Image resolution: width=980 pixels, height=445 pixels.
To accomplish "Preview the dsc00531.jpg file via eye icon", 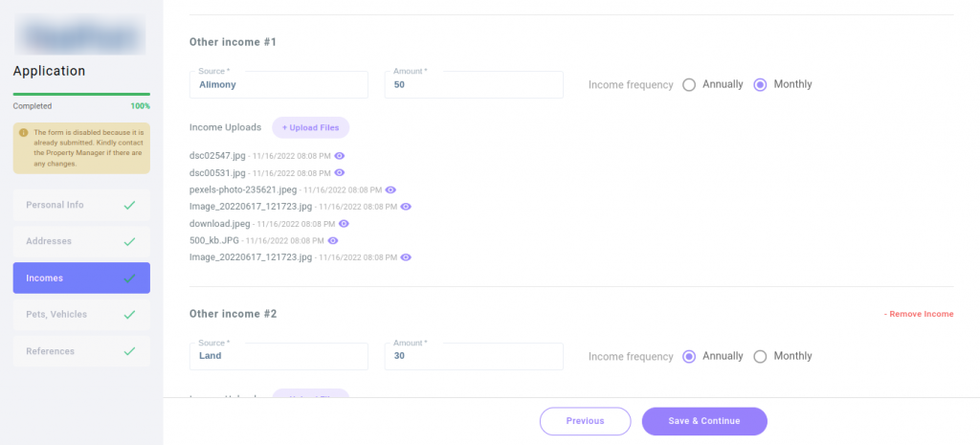I will click(x=339, y=173).
